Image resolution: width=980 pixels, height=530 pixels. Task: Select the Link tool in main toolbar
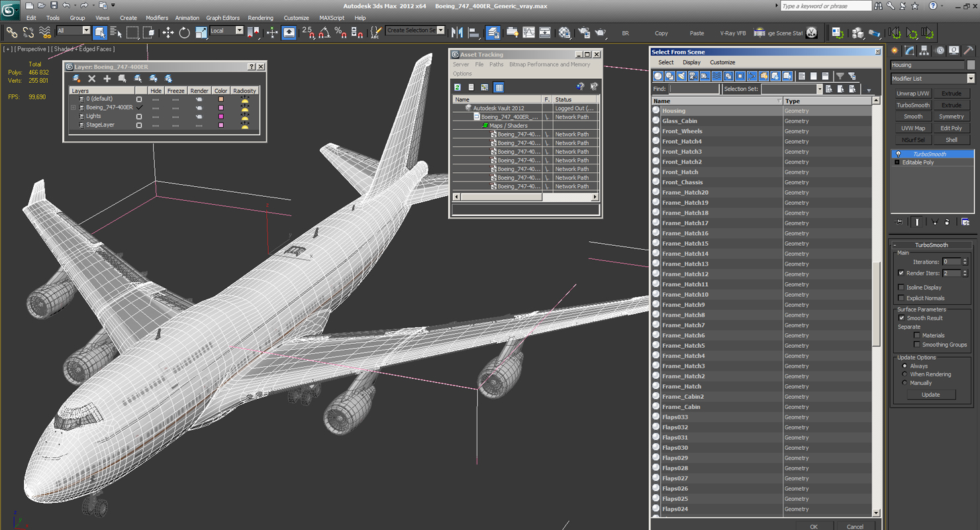click(12, 32)
